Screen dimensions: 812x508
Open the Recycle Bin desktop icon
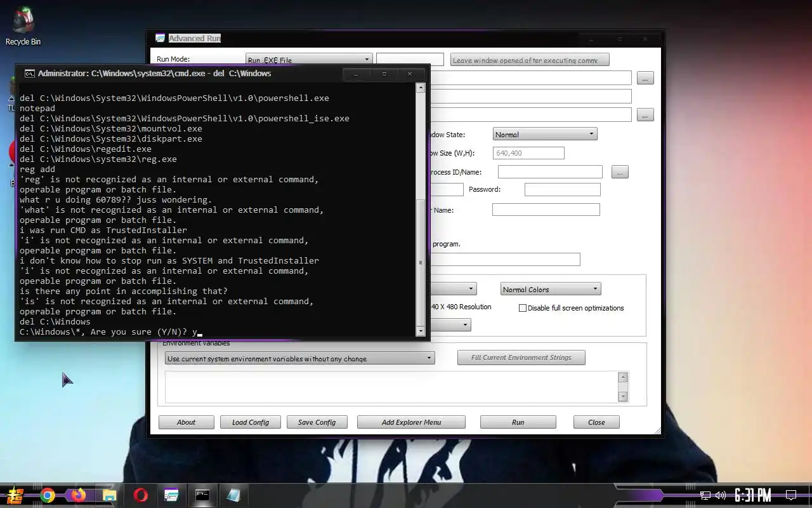[23, 25]
